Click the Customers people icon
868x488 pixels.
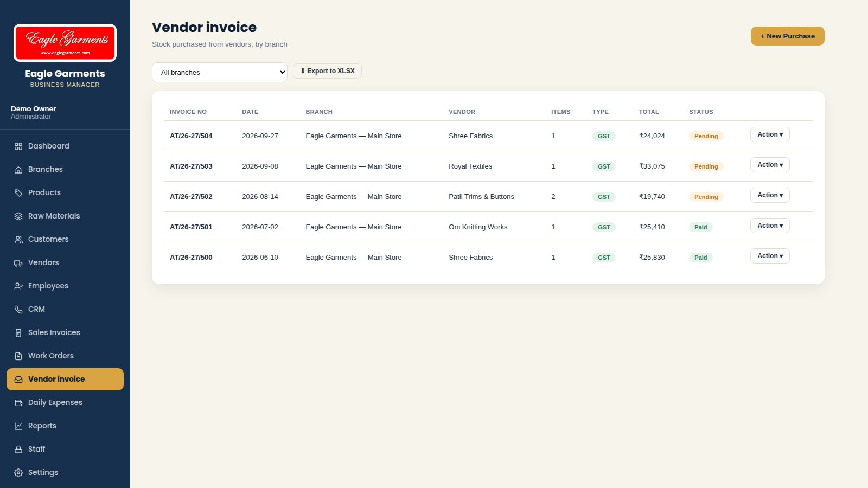coord(18,240)
